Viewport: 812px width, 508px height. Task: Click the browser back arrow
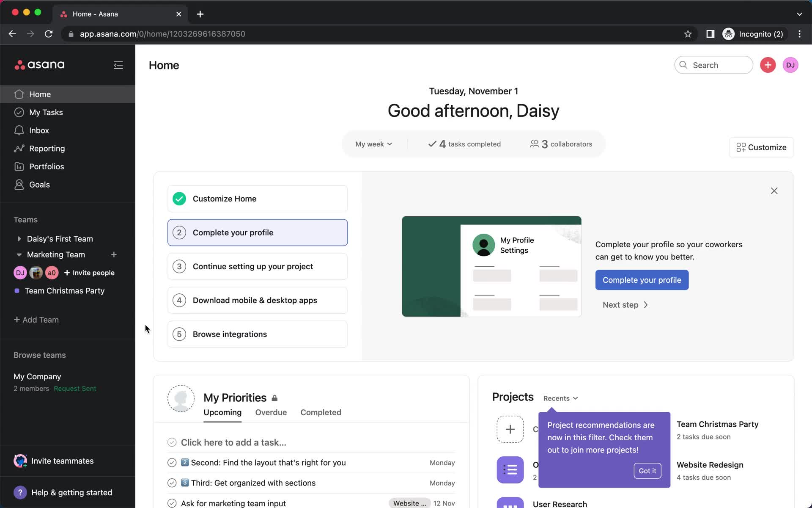[x=12, y=34]
